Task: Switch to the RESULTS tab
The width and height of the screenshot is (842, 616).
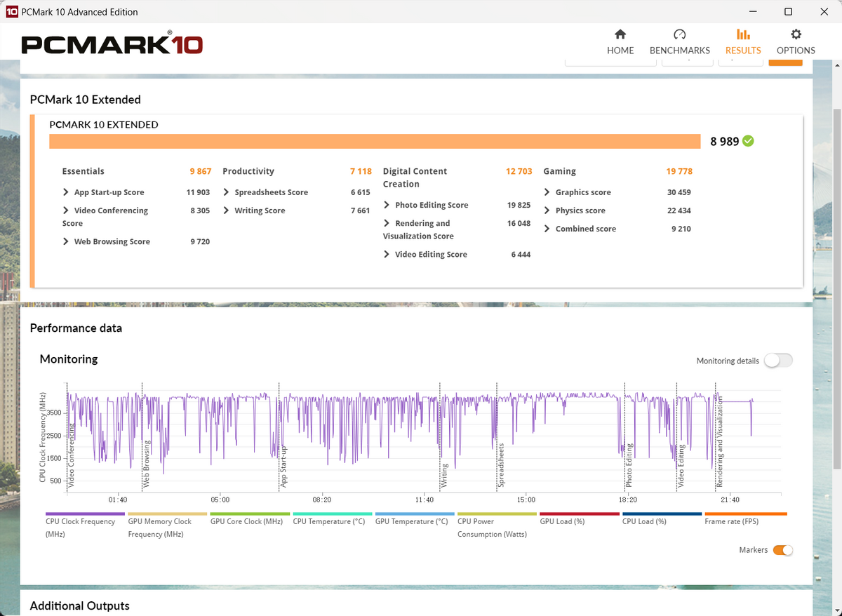Action: (x=743, y=42)
